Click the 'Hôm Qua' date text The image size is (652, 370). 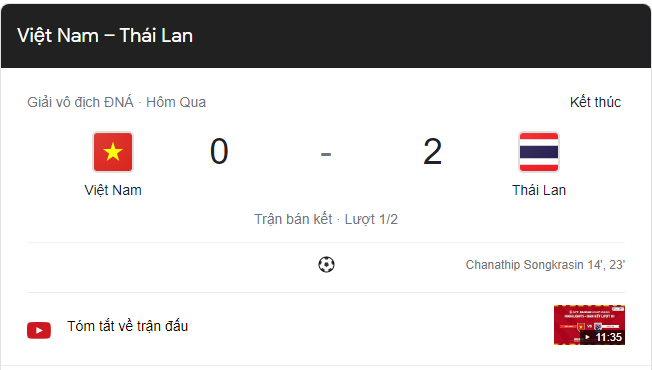[176, 102]
